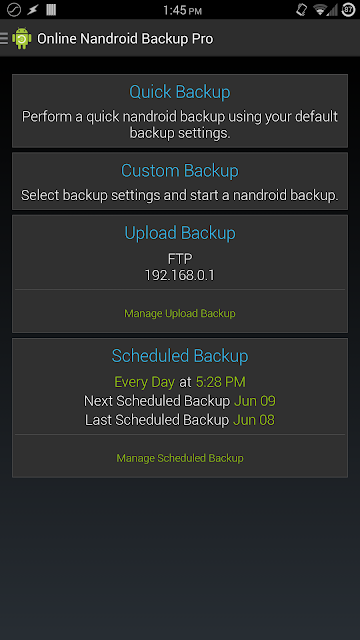Tap the green Android app logo
Viewport: 360px width, 640px height.
coord(22,39)
